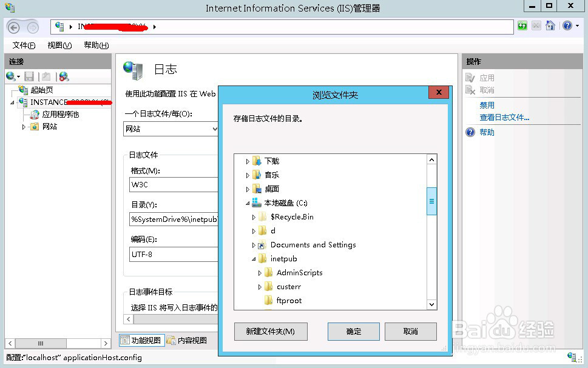
Task: Click the Save disk icon in Connections toolbar
Action: click(x=29, y=76)
